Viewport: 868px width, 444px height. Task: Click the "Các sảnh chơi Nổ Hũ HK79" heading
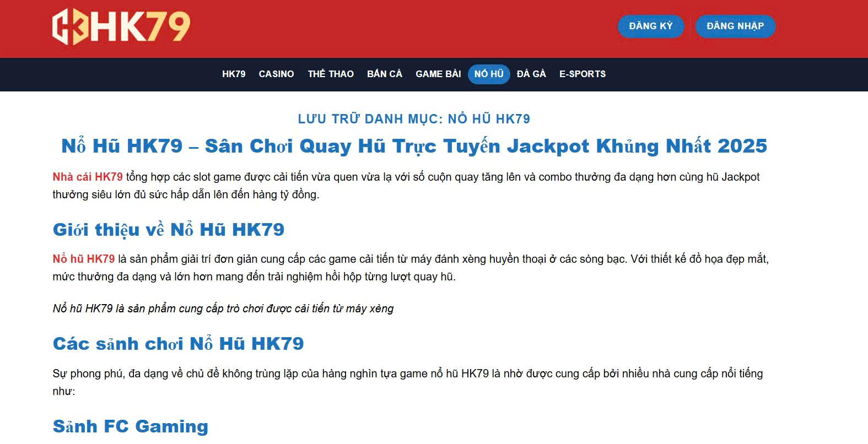click(x=178, y=344)
